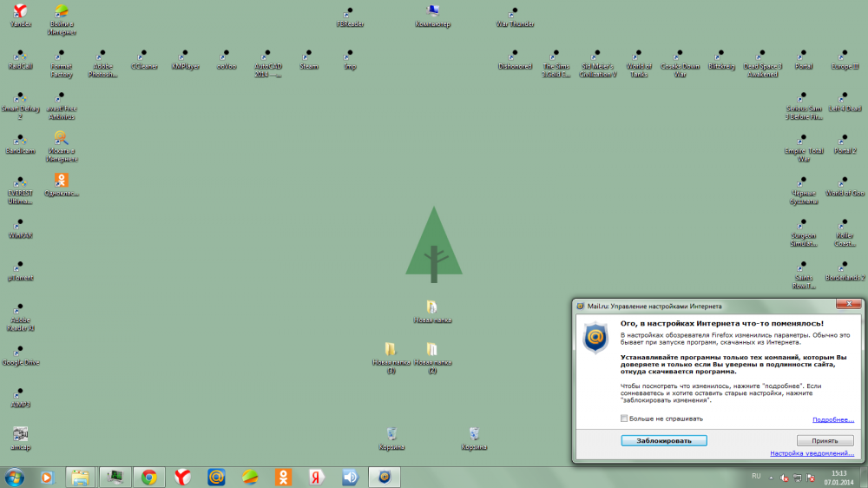Viewport: 868px width, 488px height.
Task: Select the Войти в Интернет icon
Action: (x=62, y=20)
